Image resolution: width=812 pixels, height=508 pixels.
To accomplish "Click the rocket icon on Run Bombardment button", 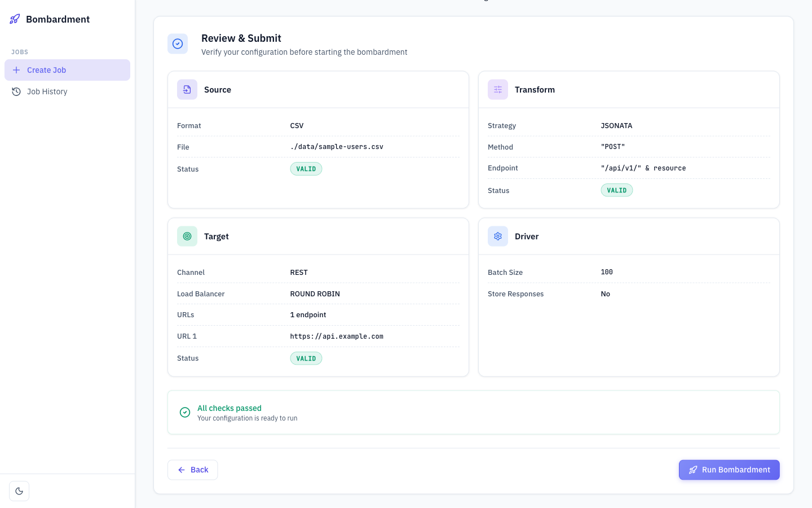I will pos(692,470).
